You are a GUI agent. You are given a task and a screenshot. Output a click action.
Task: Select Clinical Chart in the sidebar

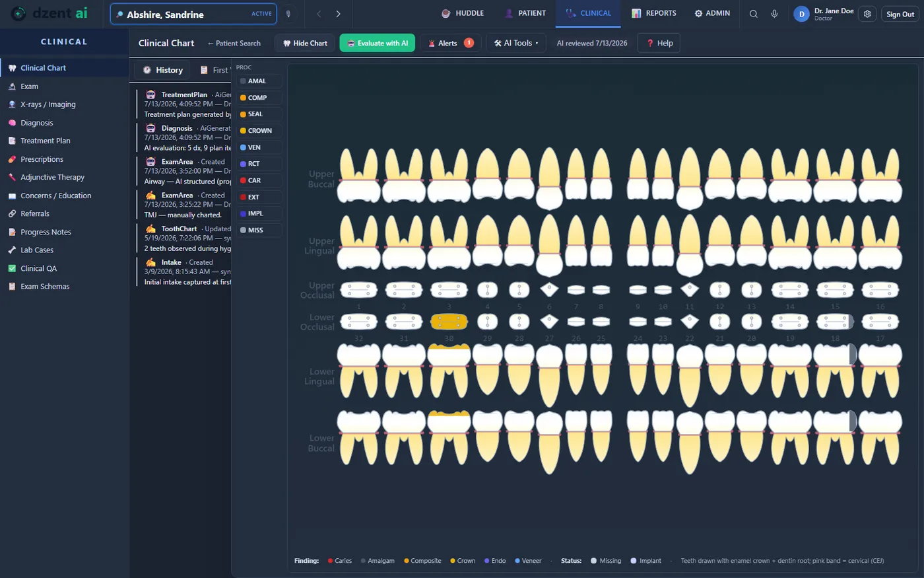pos(64,67)
